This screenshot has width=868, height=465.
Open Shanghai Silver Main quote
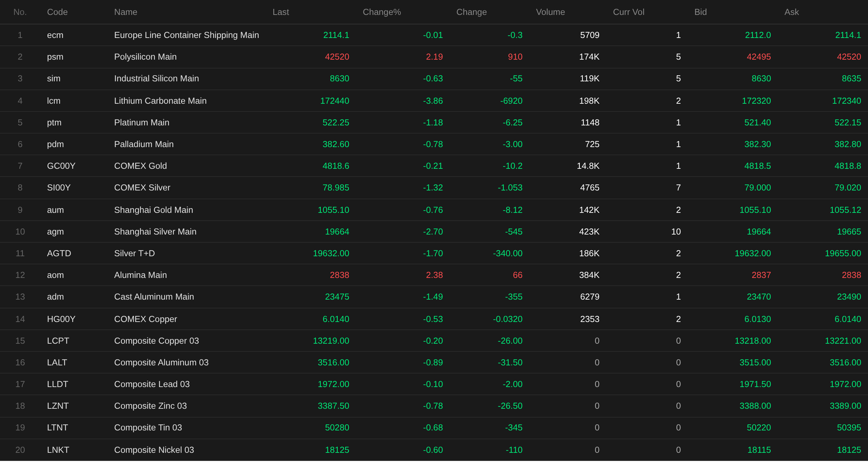(155, 232)
